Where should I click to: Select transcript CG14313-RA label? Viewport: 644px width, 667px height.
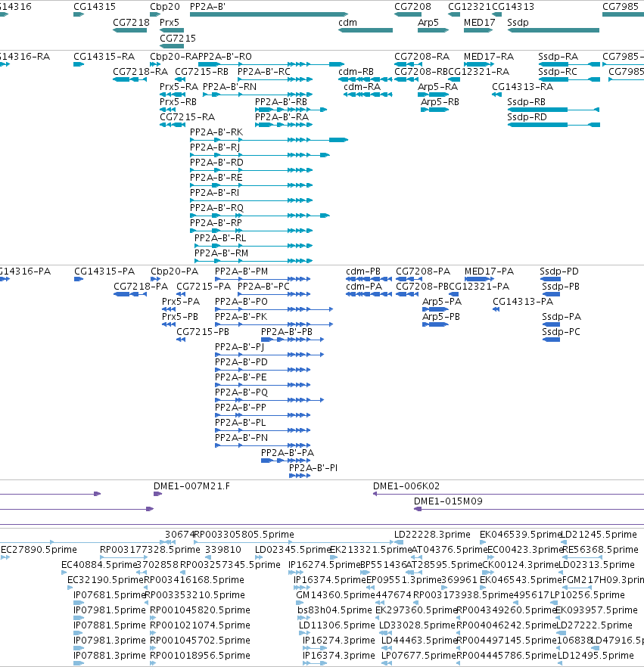(522, 87)
